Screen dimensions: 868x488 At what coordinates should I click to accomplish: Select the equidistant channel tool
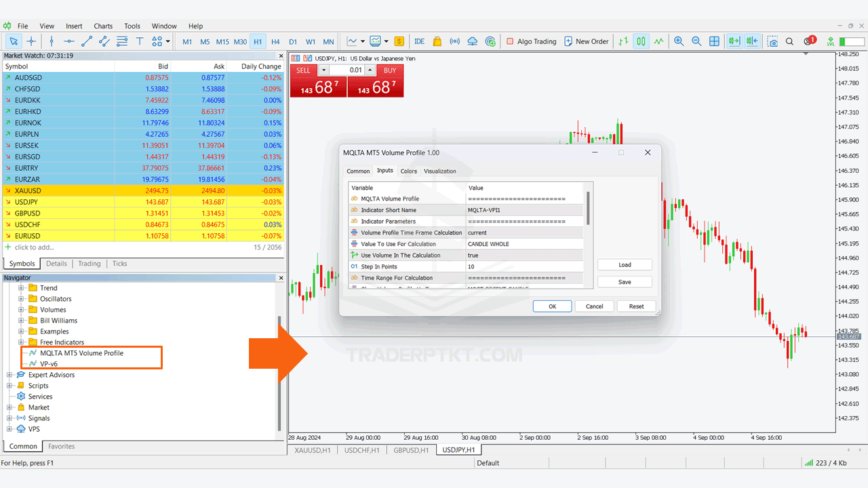(104, 41)
